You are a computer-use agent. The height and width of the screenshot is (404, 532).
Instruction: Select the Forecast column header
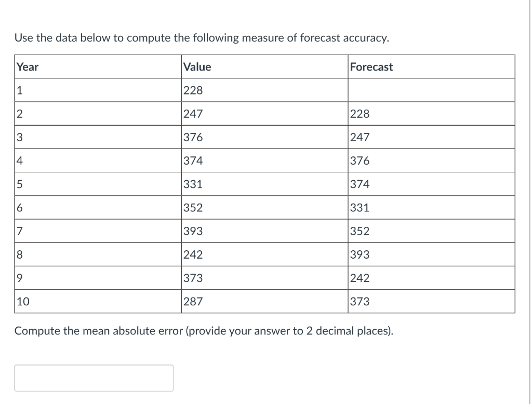[x=371, y=66]
